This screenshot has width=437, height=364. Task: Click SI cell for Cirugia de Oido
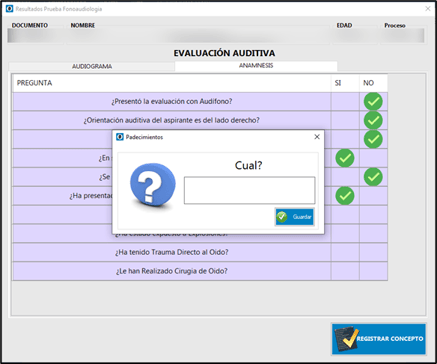(345, 271)
